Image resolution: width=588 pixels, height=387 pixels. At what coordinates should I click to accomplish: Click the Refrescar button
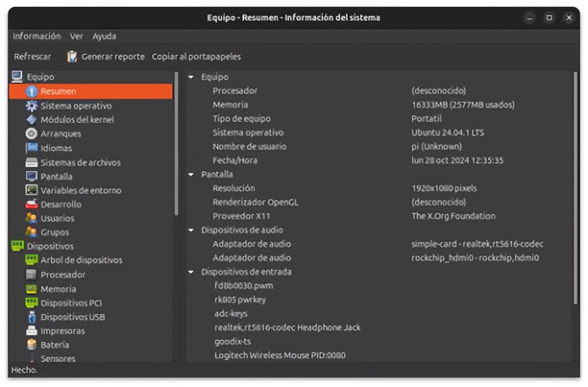[x=32, y=57]
